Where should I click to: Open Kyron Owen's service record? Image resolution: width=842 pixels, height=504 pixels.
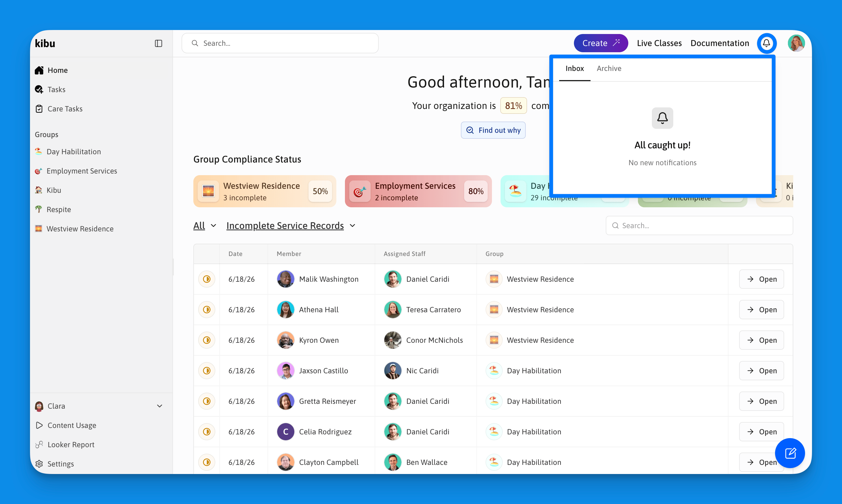pyautogui.click(x=761, y=340)
